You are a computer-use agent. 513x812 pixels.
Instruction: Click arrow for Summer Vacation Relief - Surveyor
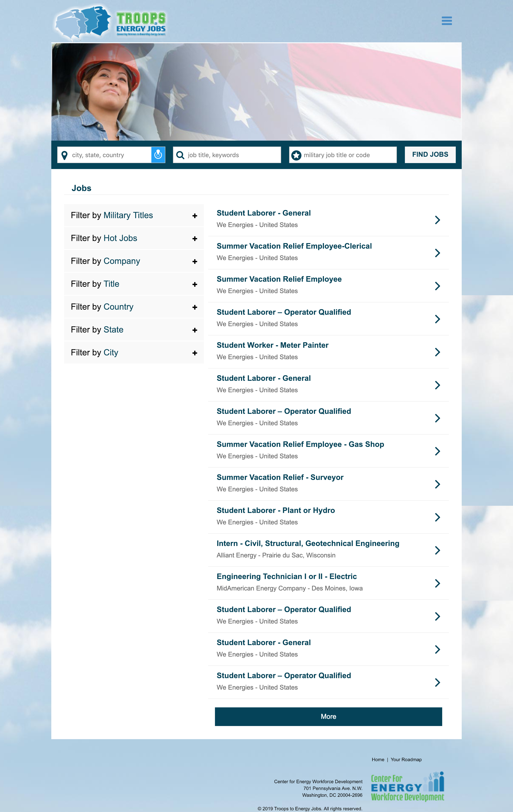[437, 484]
